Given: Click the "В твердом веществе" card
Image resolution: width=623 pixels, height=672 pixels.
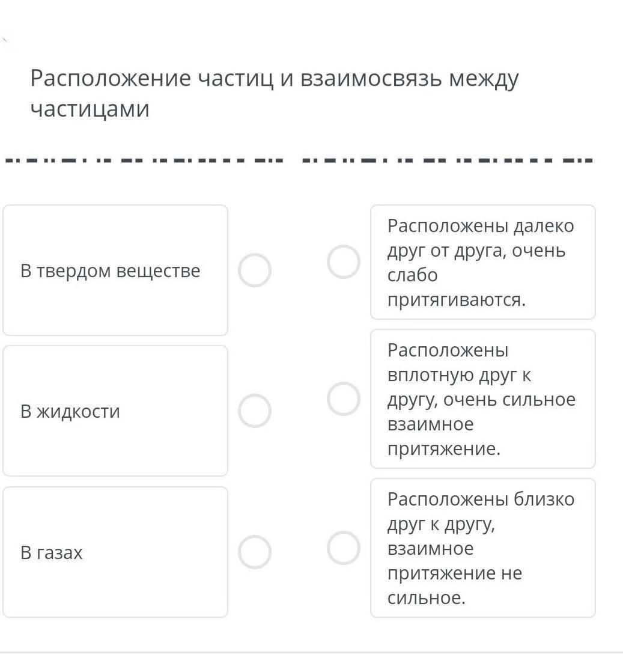Looking at the screenshot, I should (x=115, y=270).
